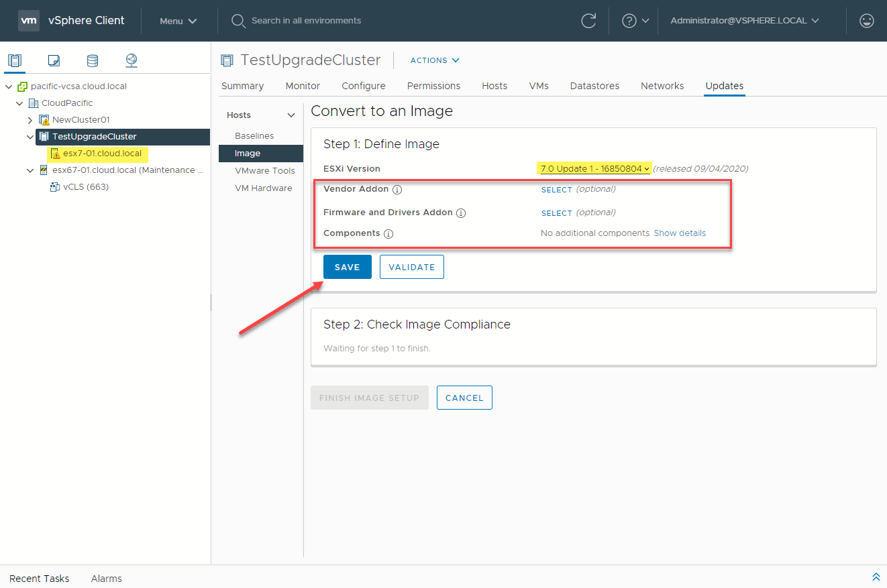Switch to the Hosts tab
887x588 pixels.
pos(494,86)
